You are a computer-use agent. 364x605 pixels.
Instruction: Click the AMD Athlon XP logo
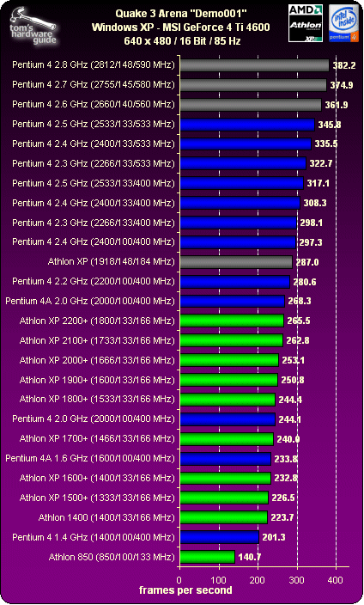306,23
